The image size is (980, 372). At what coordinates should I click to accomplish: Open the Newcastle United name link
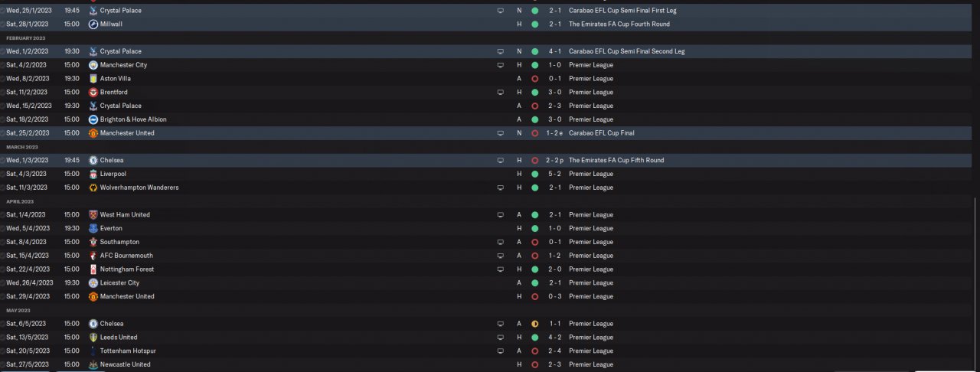coord(126,364)
